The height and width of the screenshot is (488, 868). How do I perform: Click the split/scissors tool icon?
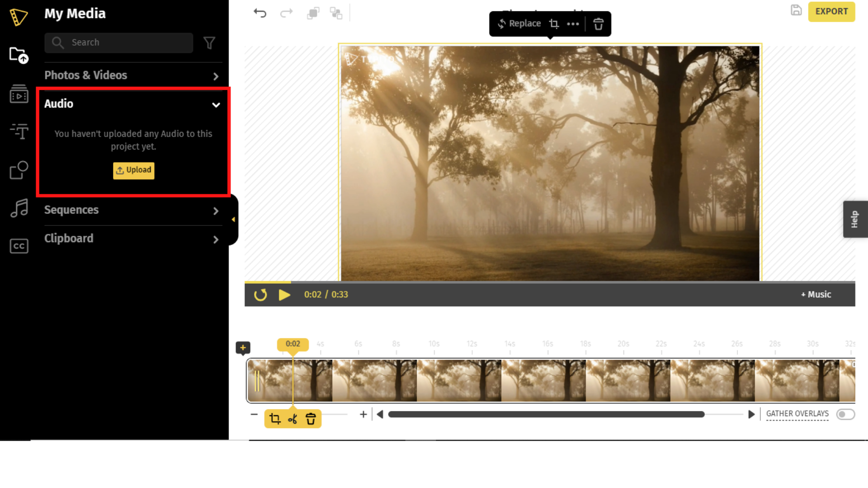click(x=292, y=418)
